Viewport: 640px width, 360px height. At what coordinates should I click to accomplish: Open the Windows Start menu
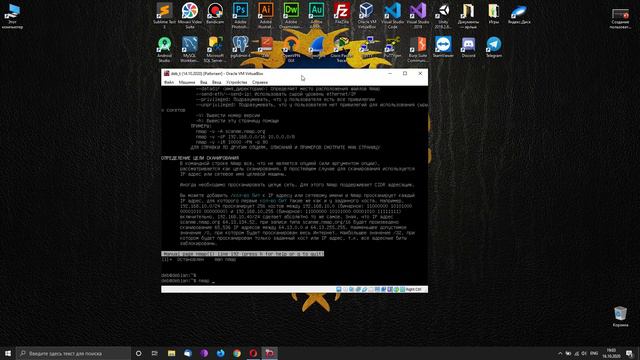click(x=8, y=353)
